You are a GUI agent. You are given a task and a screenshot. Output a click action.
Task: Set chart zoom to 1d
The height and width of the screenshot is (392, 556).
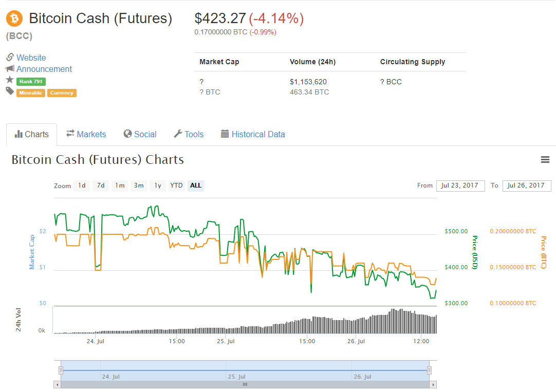[82, 185]
